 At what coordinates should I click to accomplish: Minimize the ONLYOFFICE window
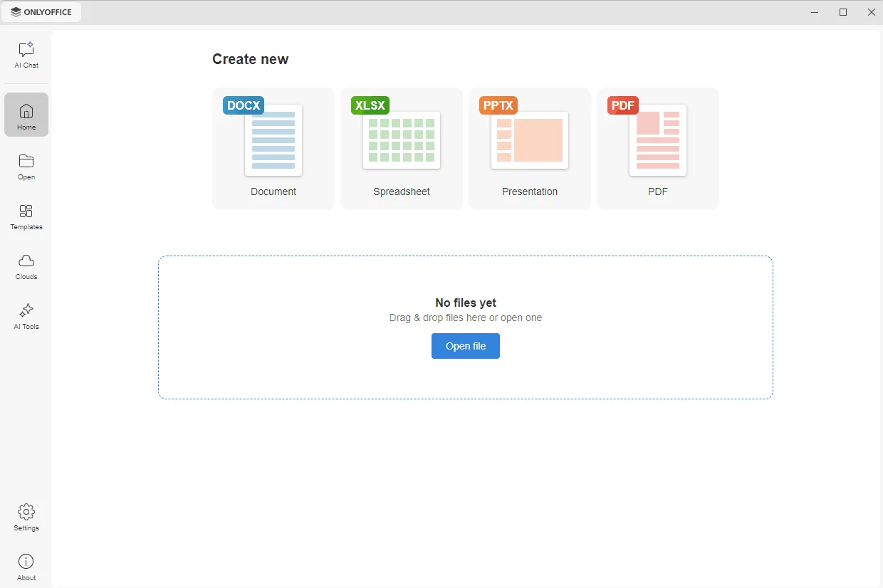pos(815,12)
